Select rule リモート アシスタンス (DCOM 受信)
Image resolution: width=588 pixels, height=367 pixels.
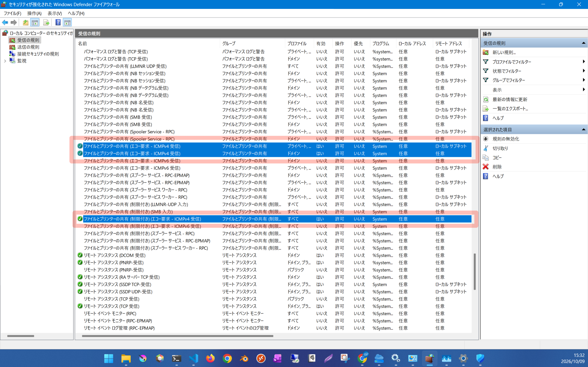(x=115, y=255)
